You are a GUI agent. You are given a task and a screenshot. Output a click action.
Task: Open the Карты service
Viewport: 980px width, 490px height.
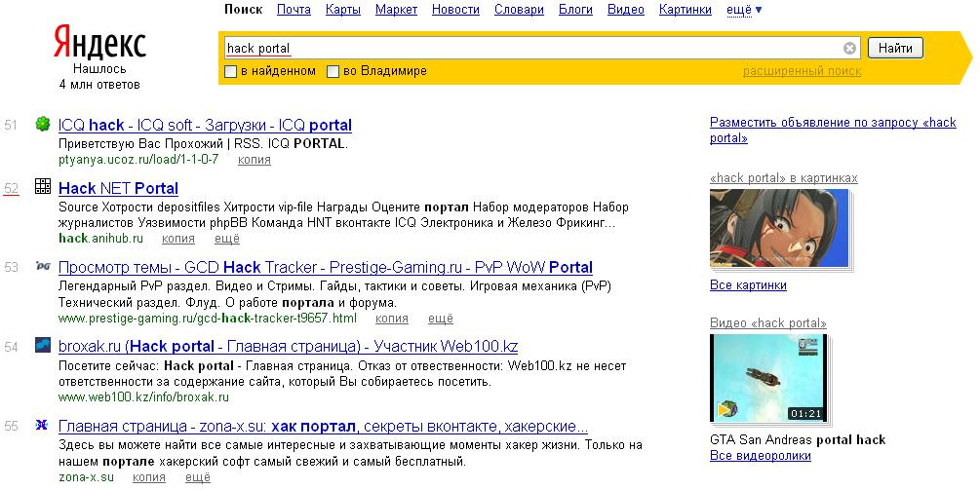(343, 10)
